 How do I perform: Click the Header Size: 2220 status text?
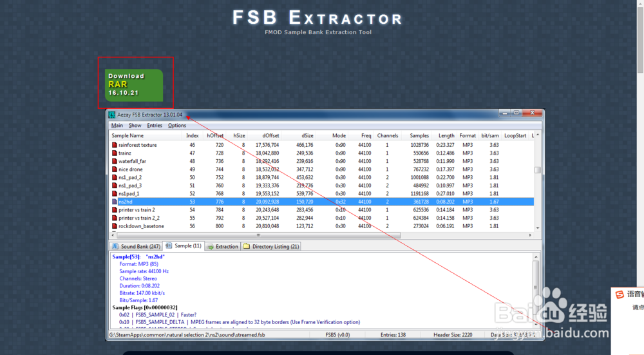[x=453, y=335]
